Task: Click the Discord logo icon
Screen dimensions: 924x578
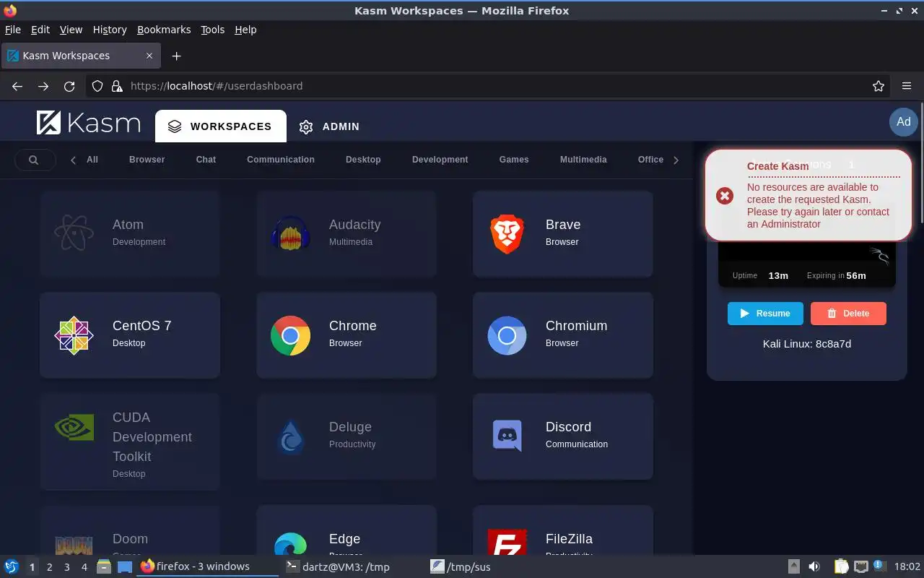Action: point(507,436)
